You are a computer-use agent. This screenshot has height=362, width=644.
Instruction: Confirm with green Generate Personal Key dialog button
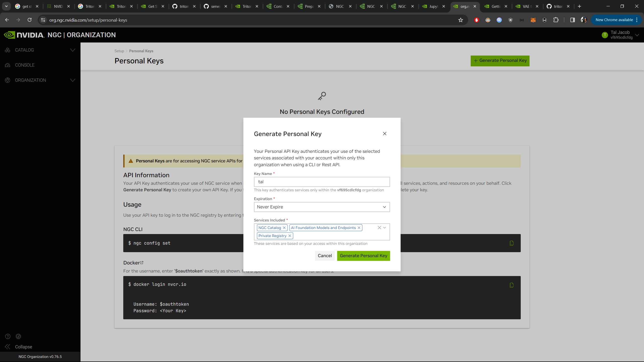coord(364,256)
